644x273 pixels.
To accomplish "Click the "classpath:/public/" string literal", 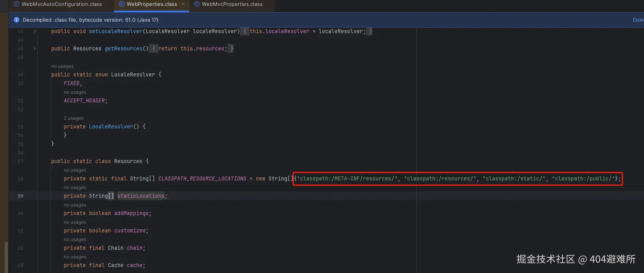I will click(x=583, y=178).
